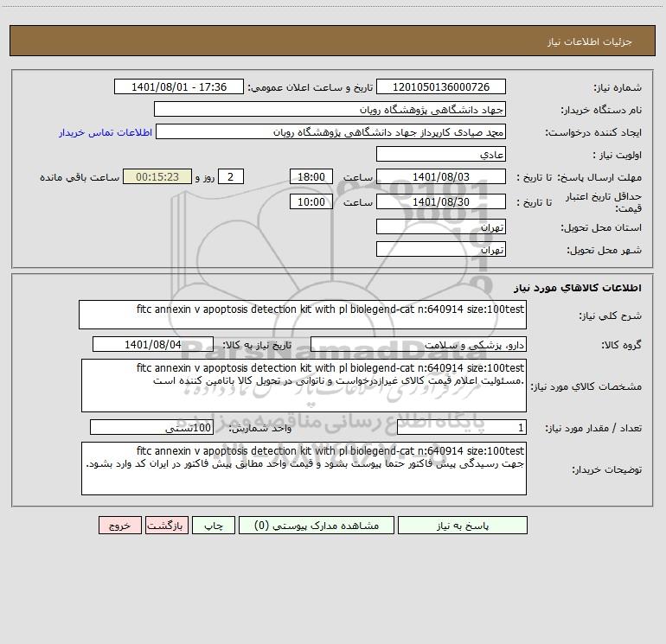The height and width of the screenshot is (644, 666).
Task: Click the بازگشت back button
Action: (x=166, y=525)
